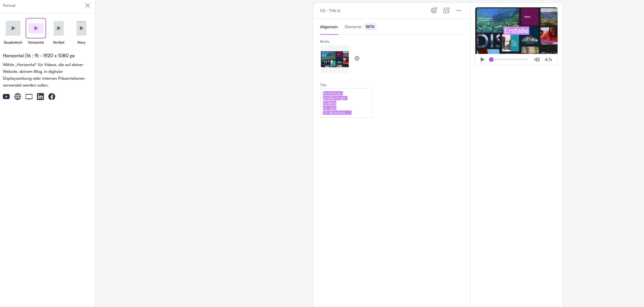This screenshot has height=307, width=644.
Task: Click the Title text field showing Erstelle großartige Videos
Action: point(346,103)
